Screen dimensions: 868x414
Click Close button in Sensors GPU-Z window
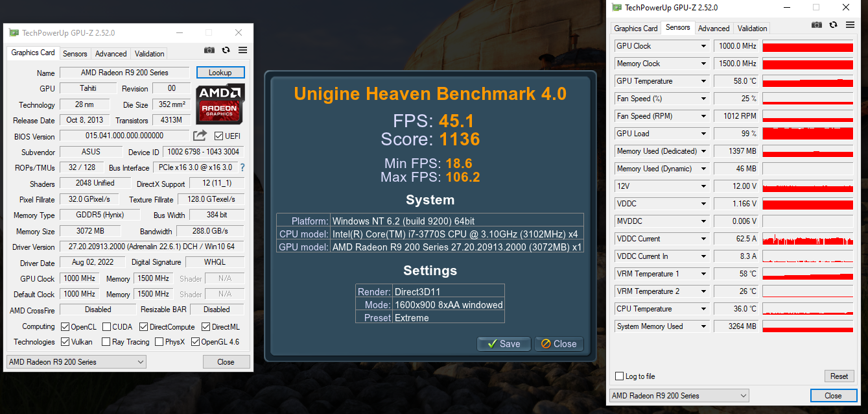[833, 395]
